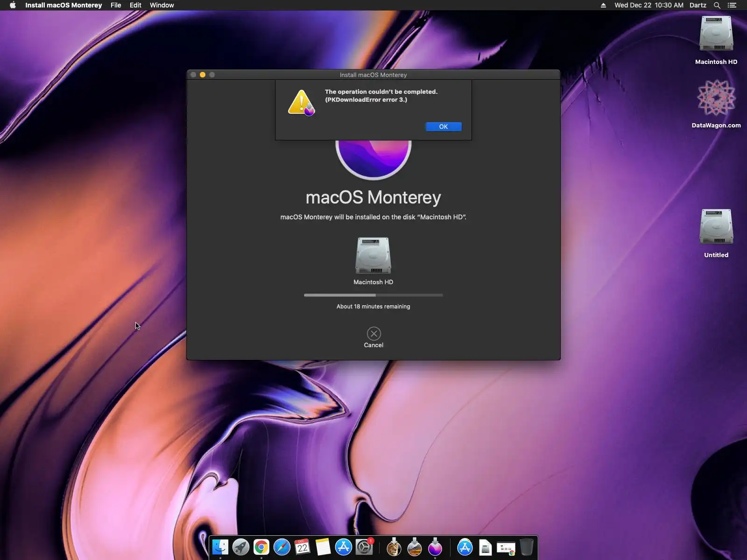Click the 'About 18 minutes remaining' text
The width and height of the screenshot is (747, 560).
(373, 307)
